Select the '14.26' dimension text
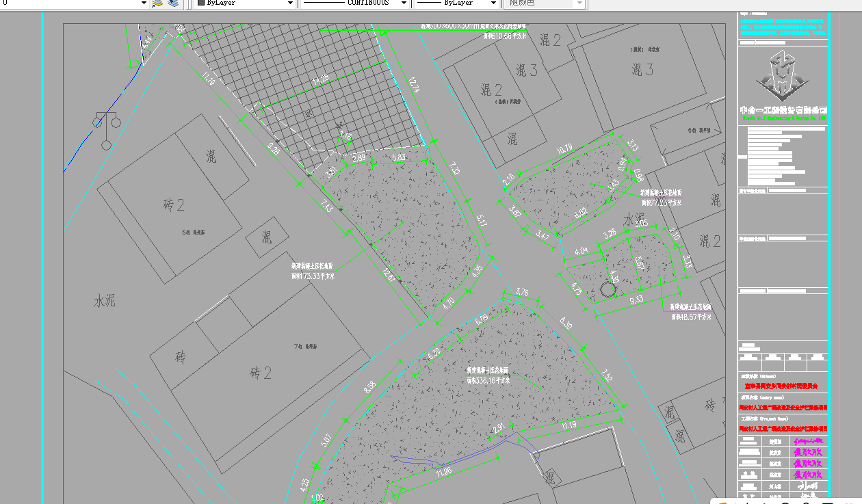The height and width of the screenshot is (504, 862). pos(320,78)
